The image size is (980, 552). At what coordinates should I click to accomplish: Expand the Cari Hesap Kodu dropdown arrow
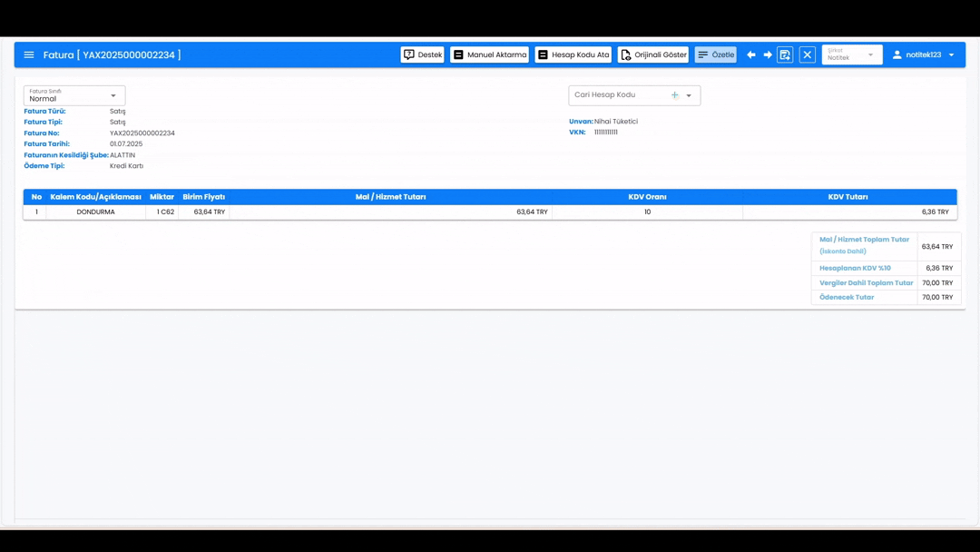(689, 95)
